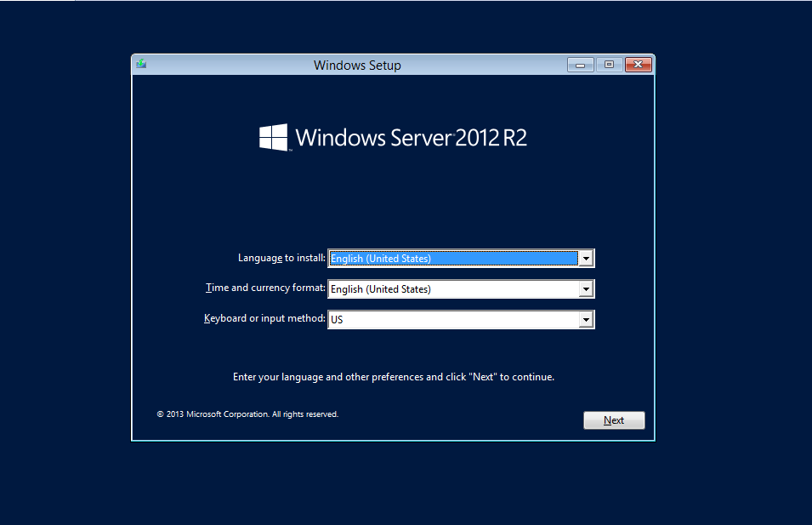Image resolution: width=812 pixels, height=525 pixels.
Task: Click the Windows Setup title bar icon
Action: click(141, 65)
